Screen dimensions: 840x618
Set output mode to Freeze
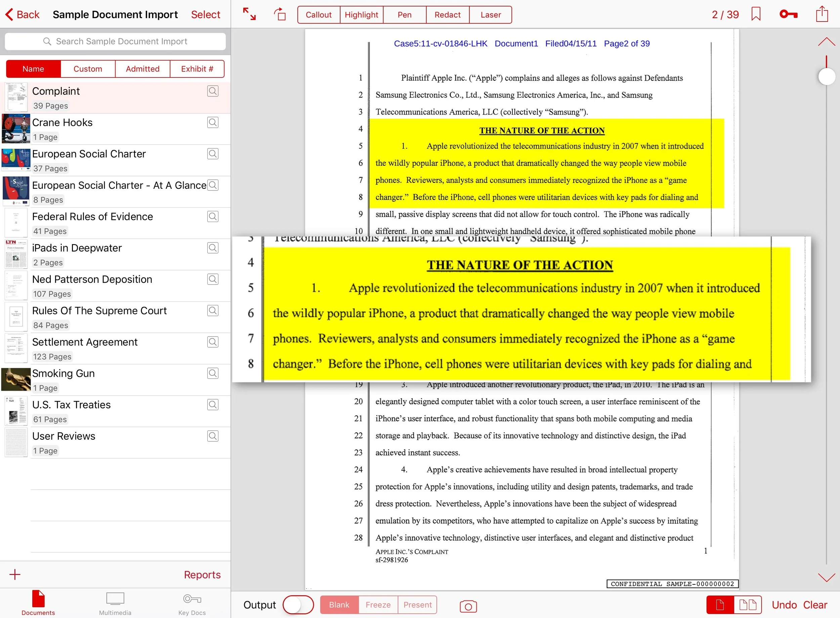378,605
